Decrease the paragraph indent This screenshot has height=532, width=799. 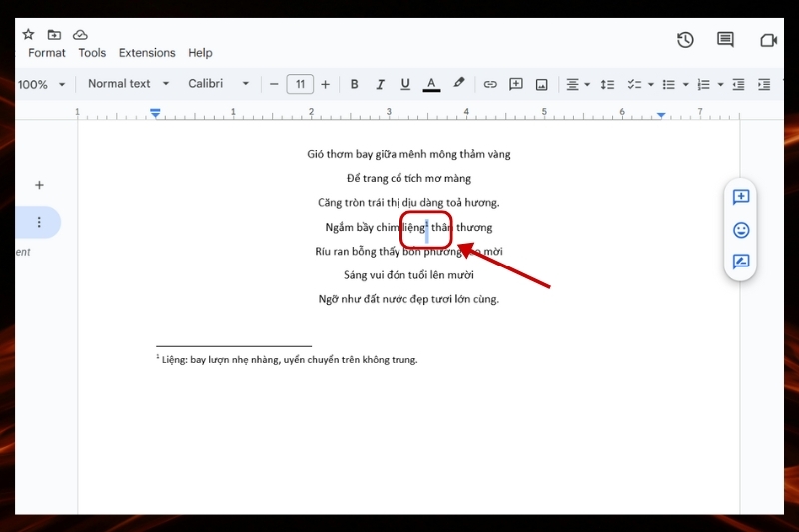(x=738, y=85)
